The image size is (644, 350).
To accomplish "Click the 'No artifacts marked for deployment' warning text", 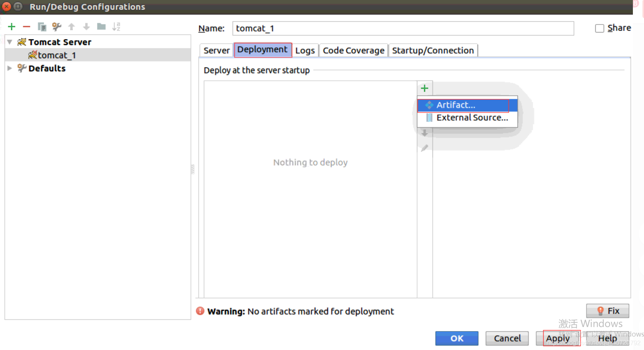I will click(321, 311).
